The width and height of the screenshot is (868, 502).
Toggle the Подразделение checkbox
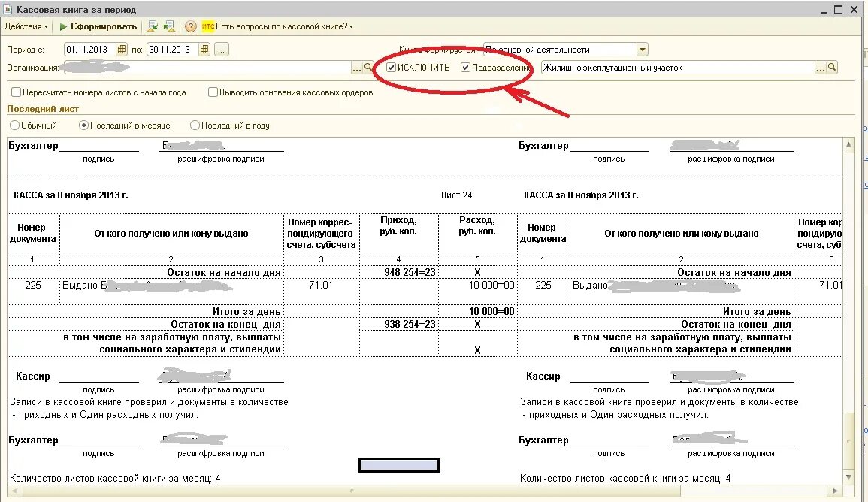tap(465, 68)
